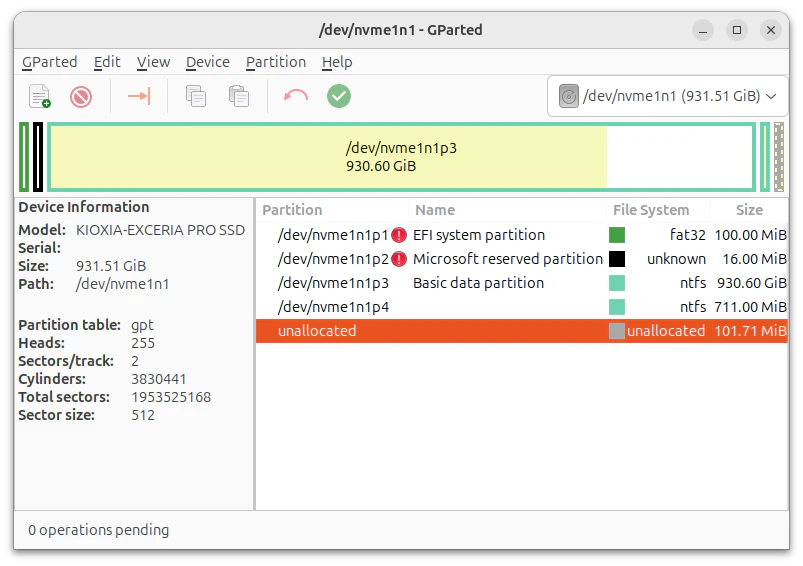
Task: Close the GParted window
Action: (771, 30)
